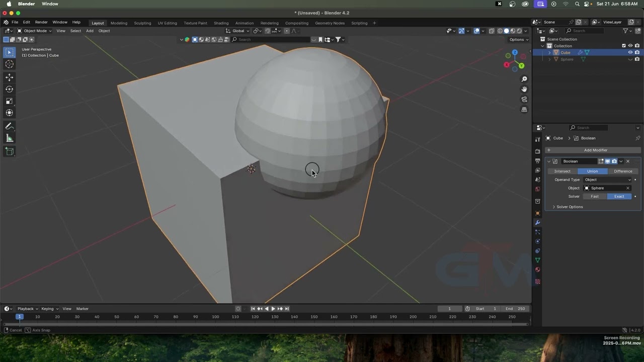This screenshot has width=644, height=362.
Task: Switch to the UV Editing workspace tab
Action: tap(167, 23)
